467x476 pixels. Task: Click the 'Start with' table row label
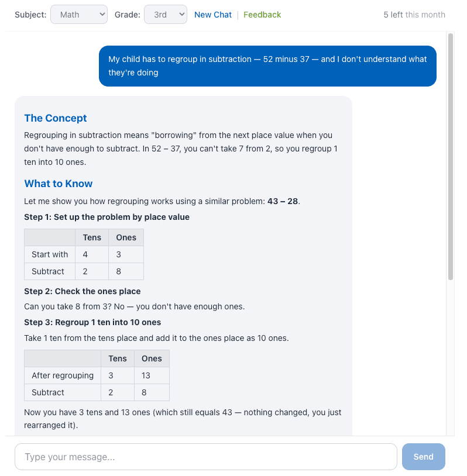tap(50, 254)
